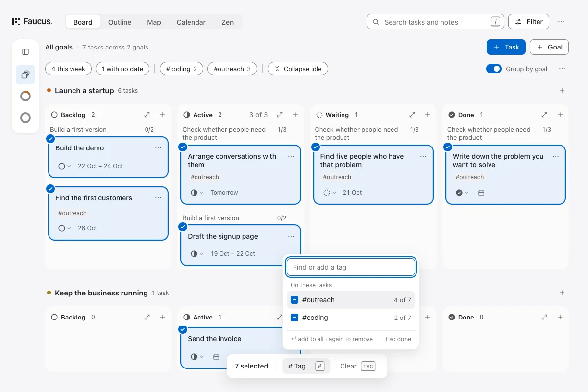Click the Faucus logo icon
The image size is (588, 392).
click(16, 22)
